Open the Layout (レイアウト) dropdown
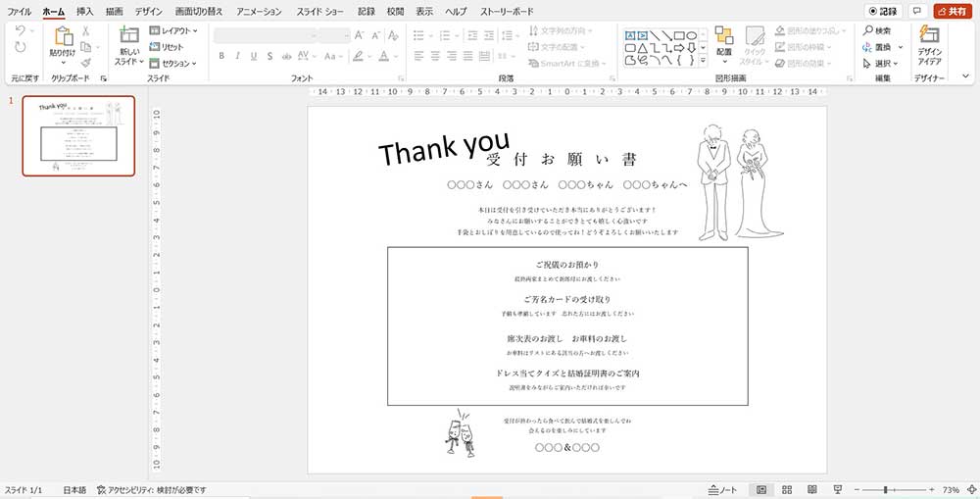The image size is (980, 499). pos(173,30)
